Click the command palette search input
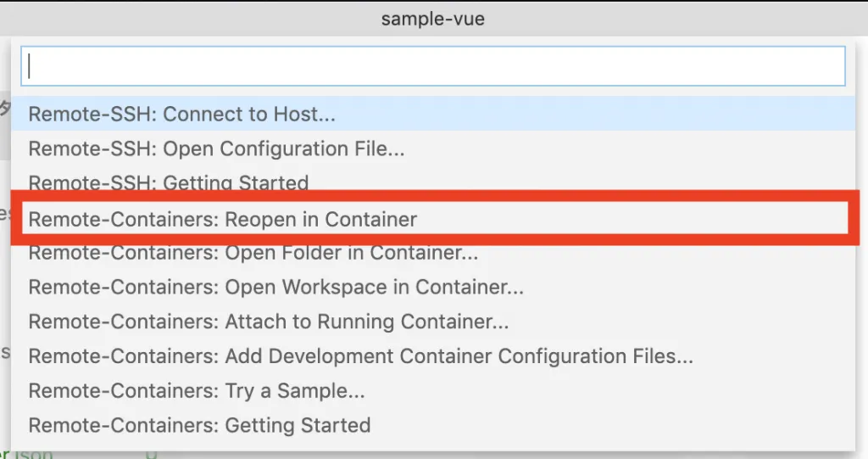The width and height of the screenshot is (868, 459). (432, 66)
